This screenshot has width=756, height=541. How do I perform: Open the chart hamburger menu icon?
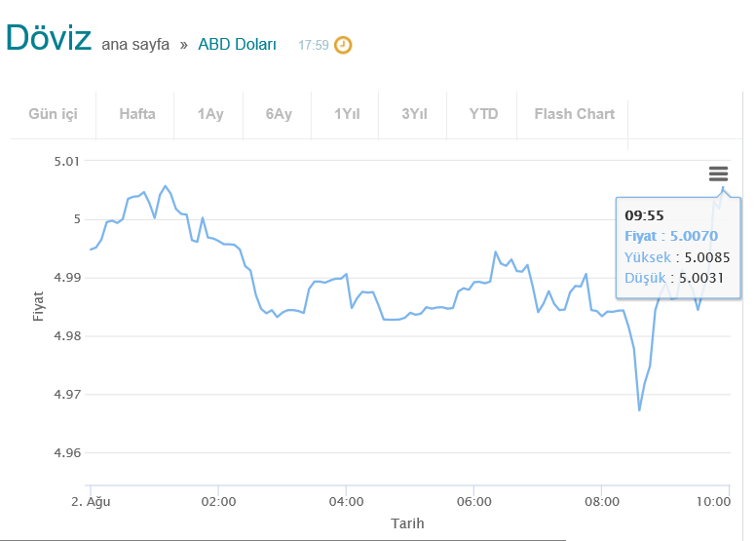click(x=718, y=174)
